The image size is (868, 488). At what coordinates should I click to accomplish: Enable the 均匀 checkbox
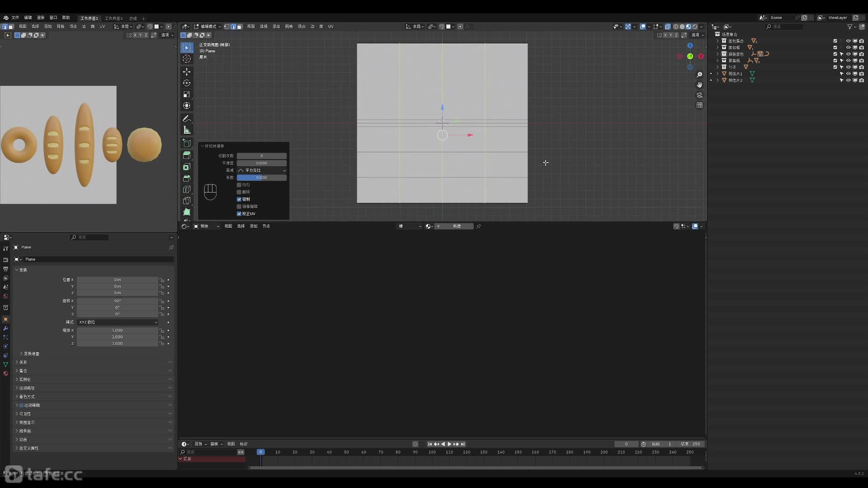pyautogui.click(x=239, y=185)
